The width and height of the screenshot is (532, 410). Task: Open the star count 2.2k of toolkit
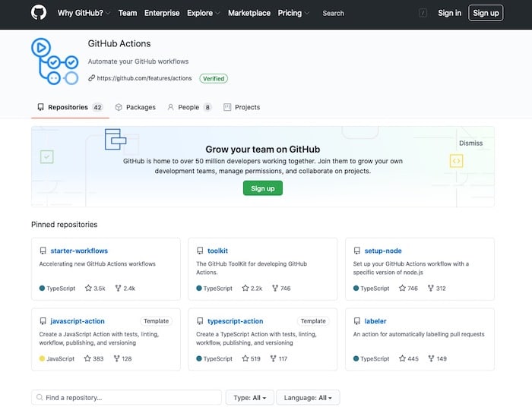tap(252, 288)
